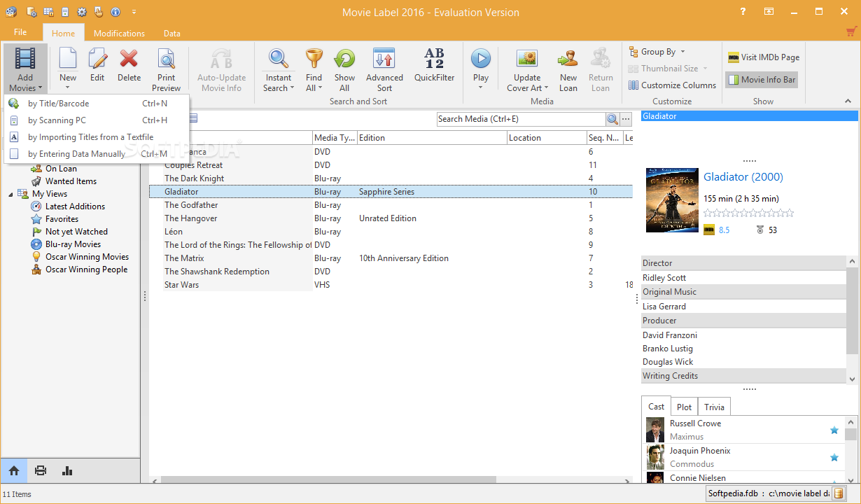The height and width of the screenshot is (504, 861).
Task: Click the ellipsis button beside search
Action: pos(626,119)
